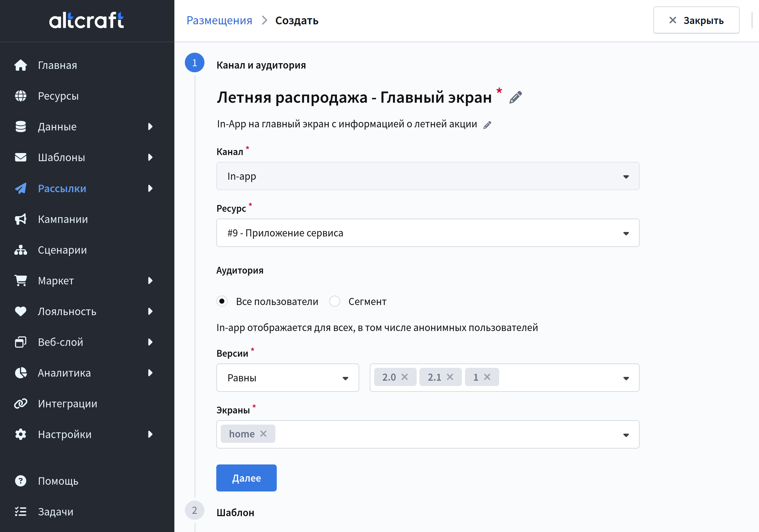Select the Сегмент radio option
This screenshot has width=759, height=532.
pos(335,301)
